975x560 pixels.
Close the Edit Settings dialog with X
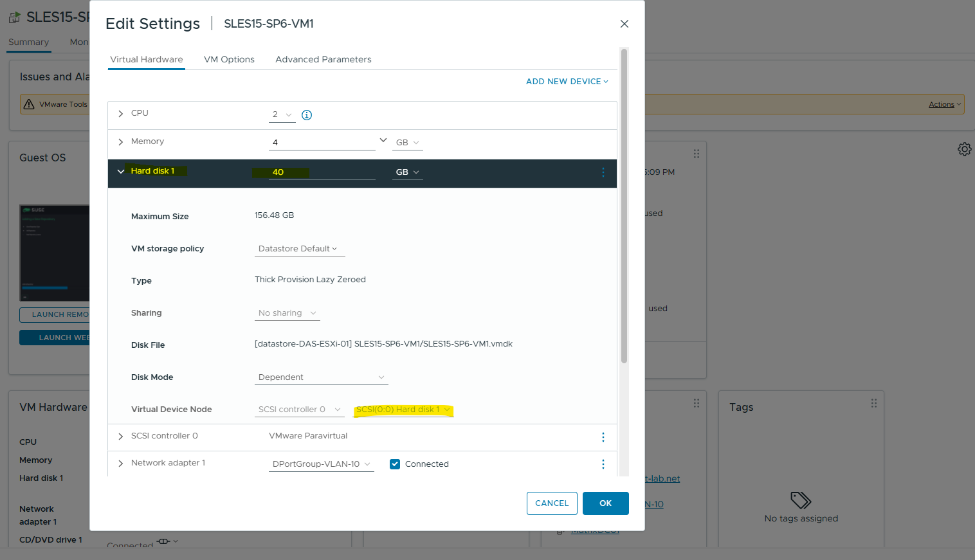point(624,24)
